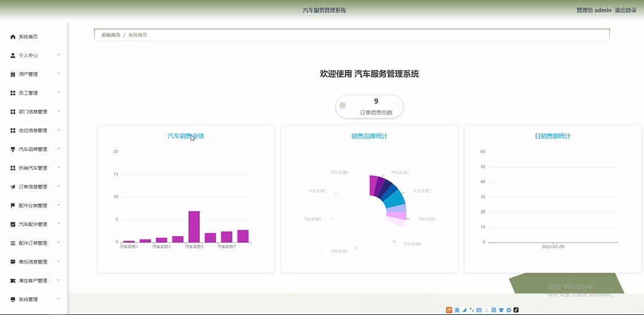Click the 汽车品牌3 cyan pie segment

(x=396, y=200)
